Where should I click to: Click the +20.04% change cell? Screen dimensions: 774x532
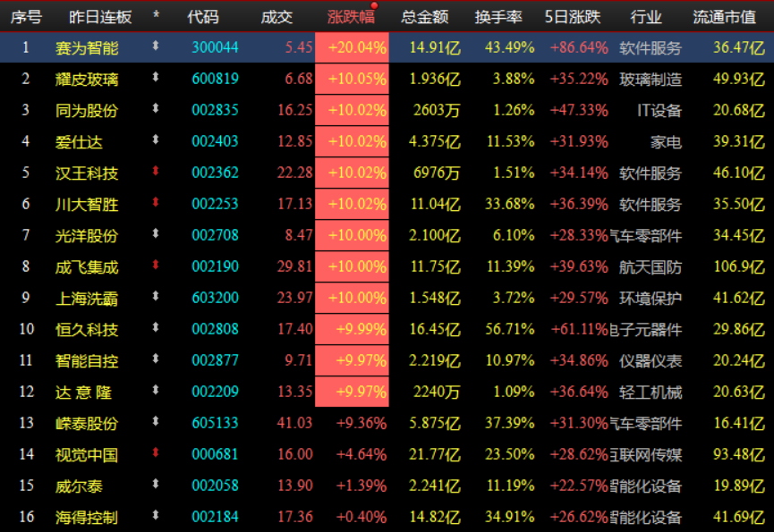[352, 47]
